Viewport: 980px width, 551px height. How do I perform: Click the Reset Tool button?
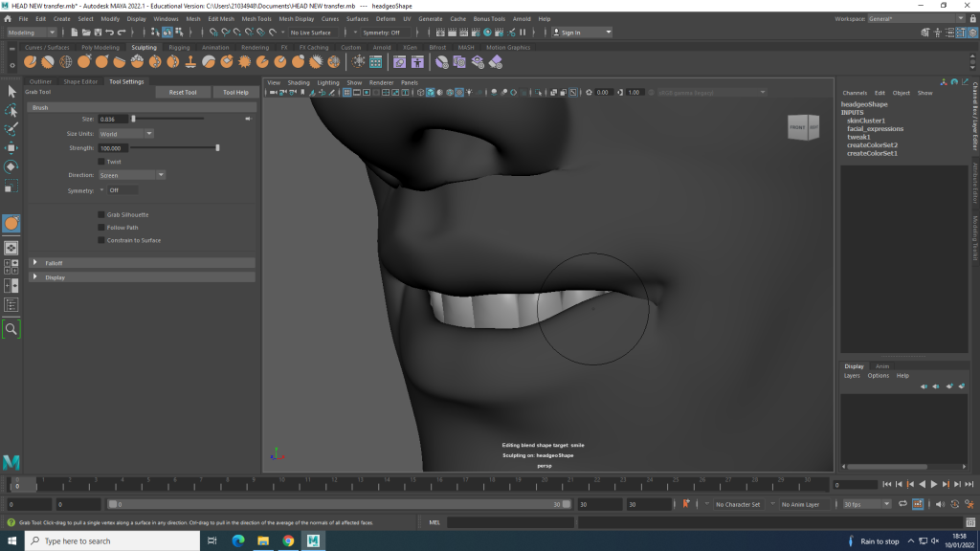click(x=183, y=93)
